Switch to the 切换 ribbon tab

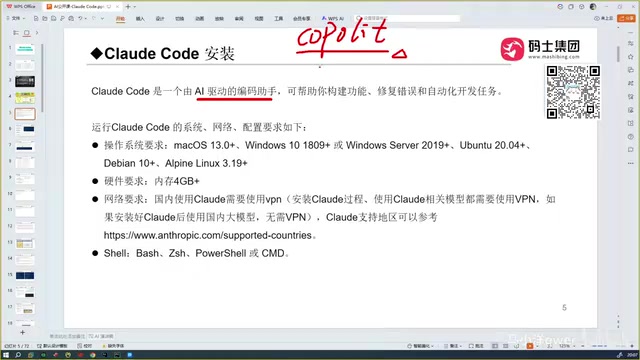[x=180, y=19]
